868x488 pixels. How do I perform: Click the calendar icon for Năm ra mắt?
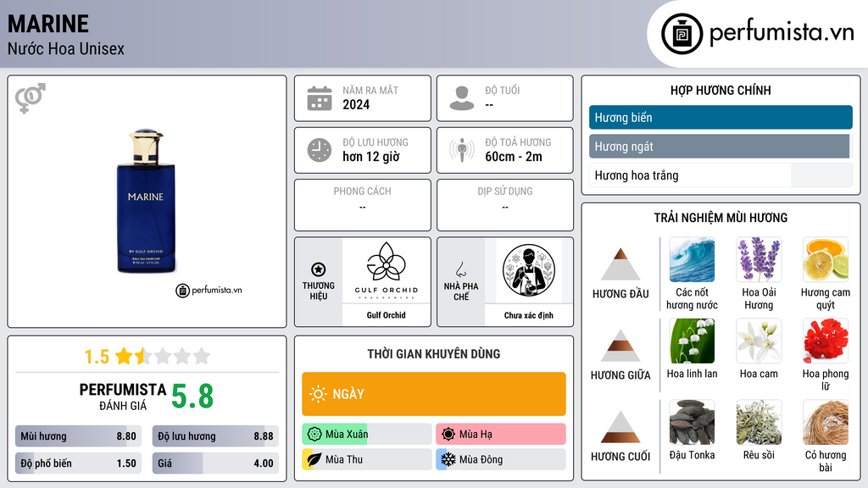[320, 98]
